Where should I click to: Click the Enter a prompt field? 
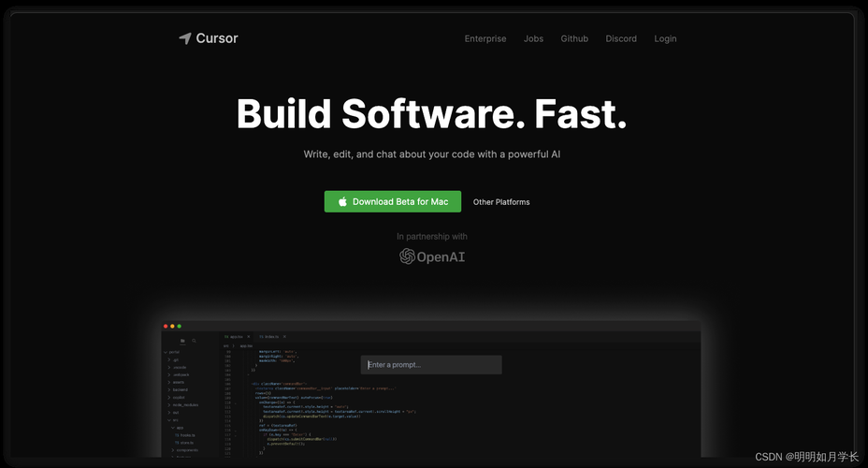click(x=431, y=365)
